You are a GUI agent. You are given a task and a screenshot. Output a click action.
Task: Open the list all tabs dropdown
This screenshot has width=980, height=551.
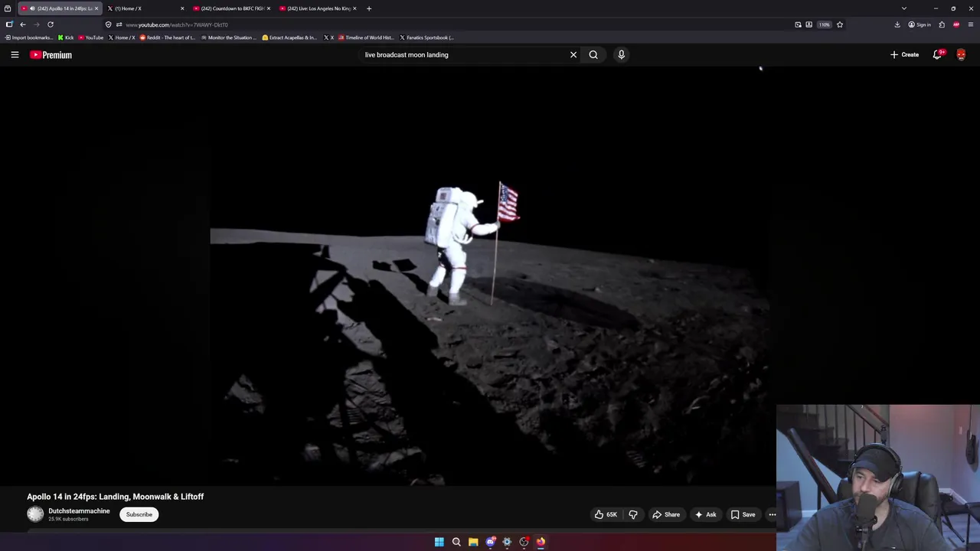[904, 8]
